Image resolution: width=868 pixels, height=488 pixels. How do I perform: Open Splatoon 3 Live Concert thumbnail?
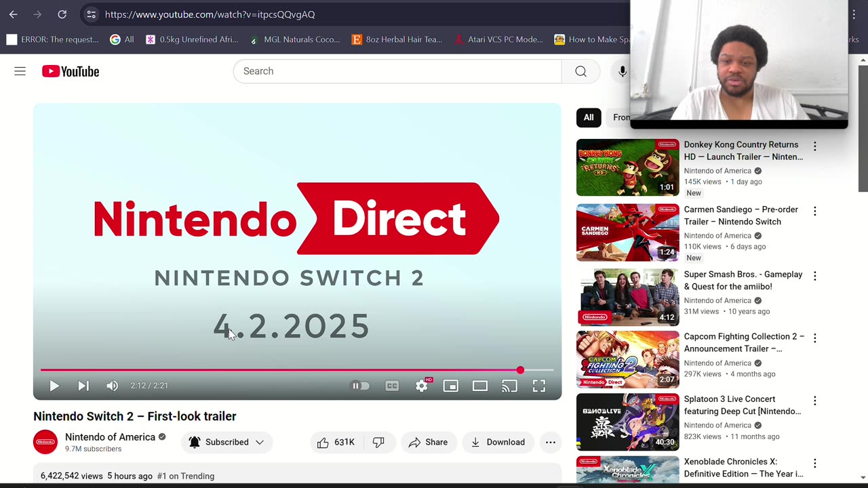click(627, 422)
